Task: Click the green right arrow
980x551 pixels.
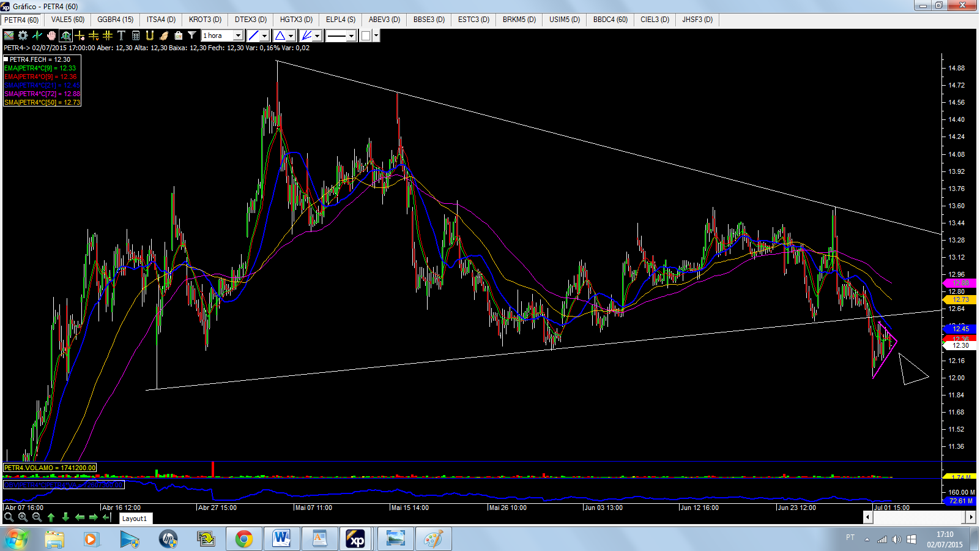Action: point(94,517)
